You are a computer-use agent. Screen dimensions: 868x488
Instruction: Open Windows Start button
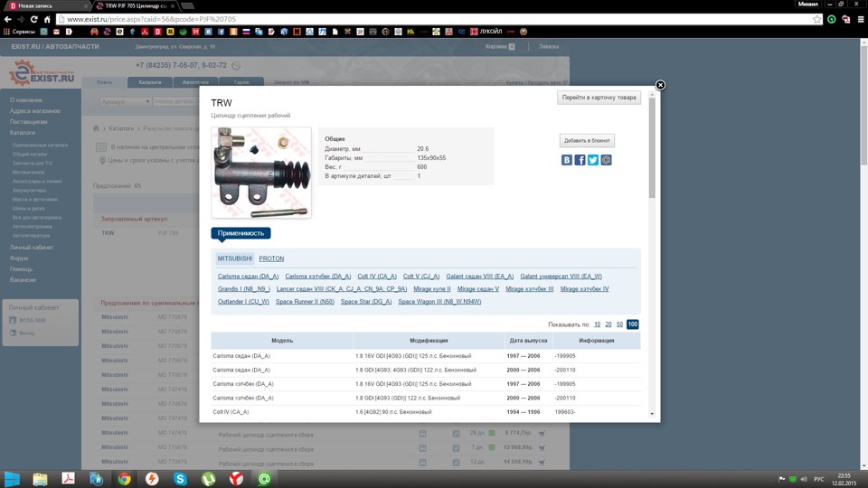12,479
